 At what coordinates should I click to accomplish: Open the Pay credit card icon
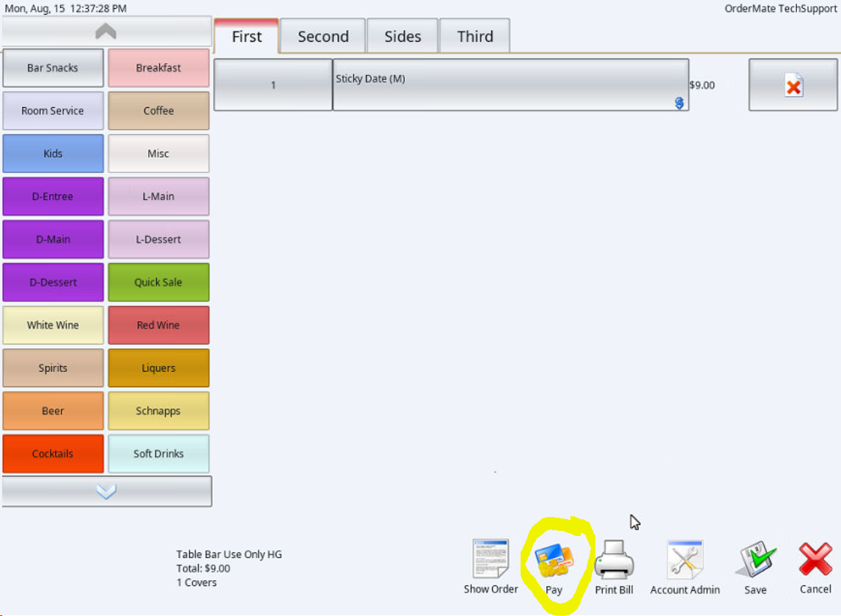click(x=554, y=561)
